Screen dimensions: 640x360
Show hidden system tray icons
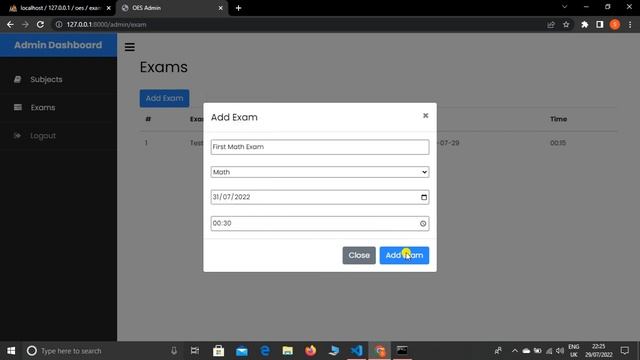[515, 351]
